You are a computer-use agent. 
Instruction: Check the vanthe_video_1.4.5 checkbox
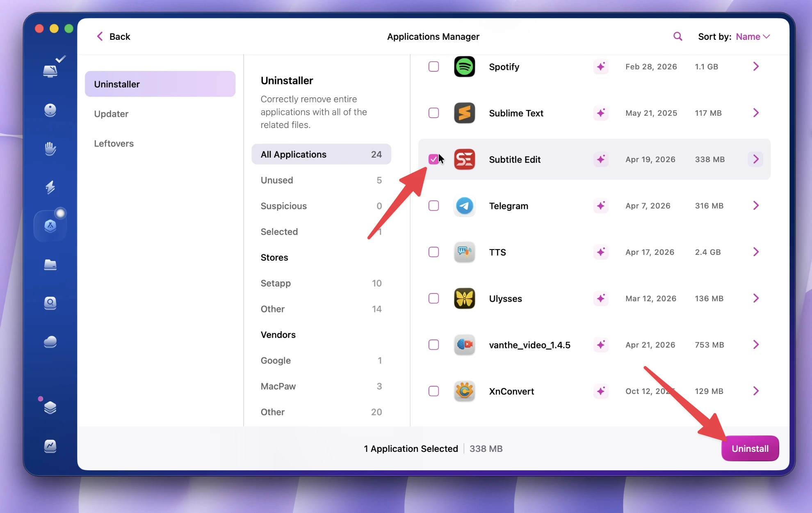[433, 345]
